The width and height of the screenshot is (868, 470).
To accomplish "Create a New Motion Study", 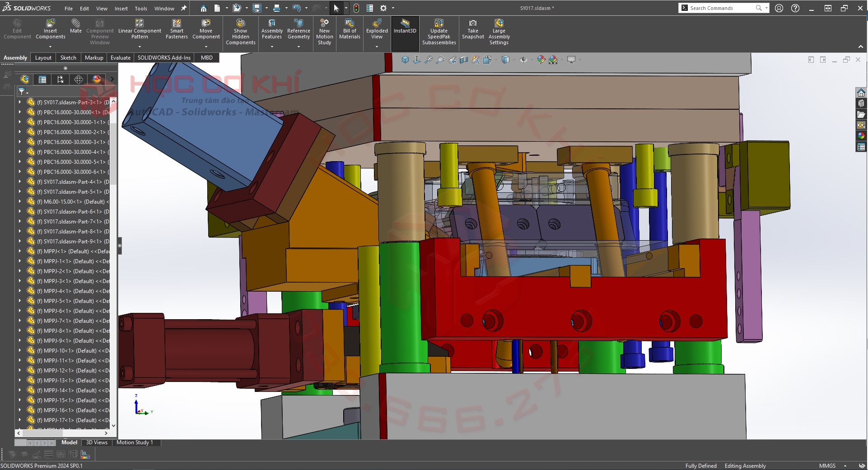I will [x=324, y=32].
